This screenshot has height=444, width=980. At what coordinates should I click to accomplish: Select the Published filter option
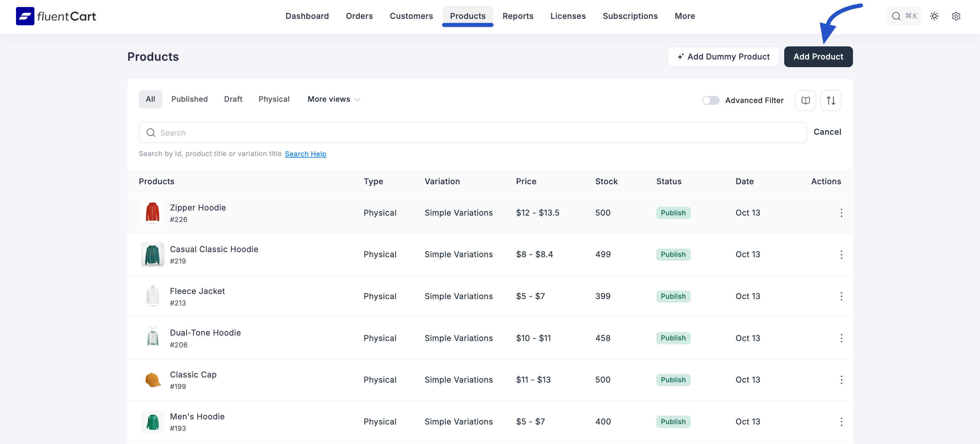click(x=189, y=99)
